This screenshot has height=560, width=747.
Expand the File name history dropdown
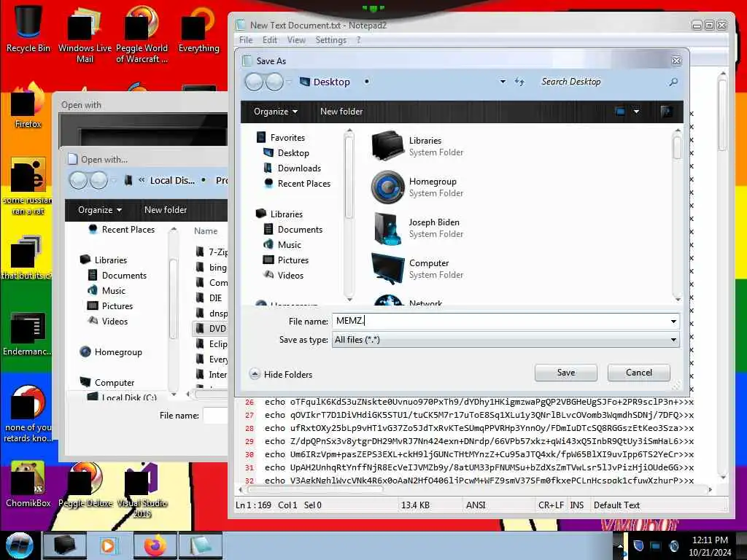click(x=673, y=322)
